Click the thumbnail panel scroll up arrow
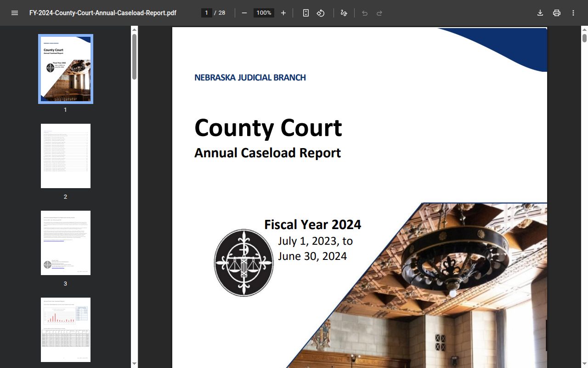Screen dimensions: 588x368 click(x=135, y=29)
